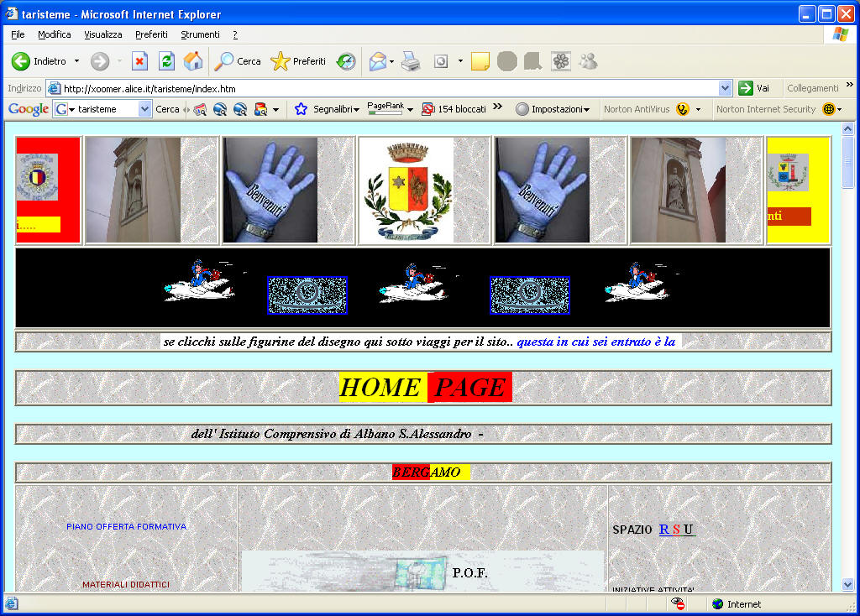
Task: Click the center coat of arms image
Action: tap(406, 191)
